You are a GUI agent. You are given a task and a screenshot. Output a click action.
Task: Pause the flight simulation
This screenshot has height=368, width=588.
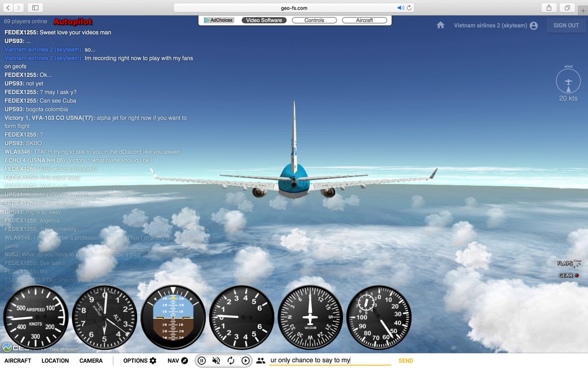[x=202, y=360]
